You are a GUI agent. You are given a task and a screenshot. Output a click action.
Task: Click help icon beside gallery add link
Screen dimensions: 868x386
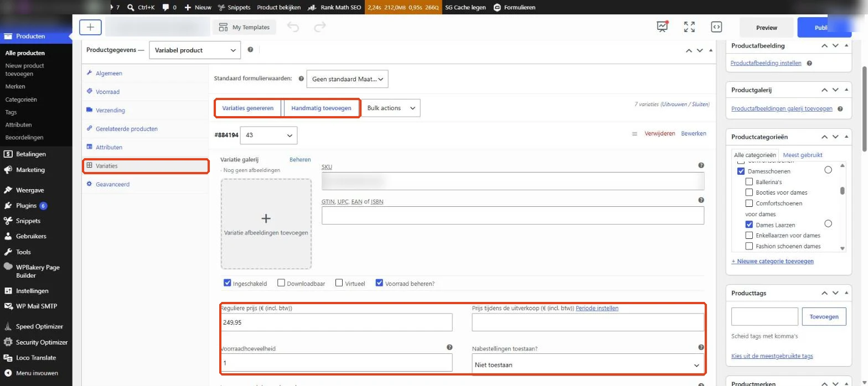(x=840, y=109)
